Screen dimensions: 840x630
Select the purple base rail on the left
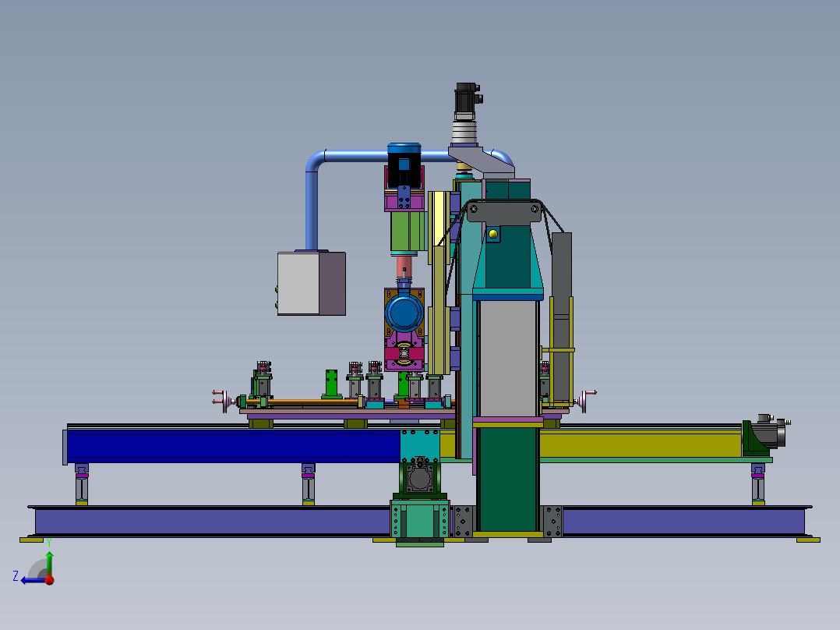[213, 521]
